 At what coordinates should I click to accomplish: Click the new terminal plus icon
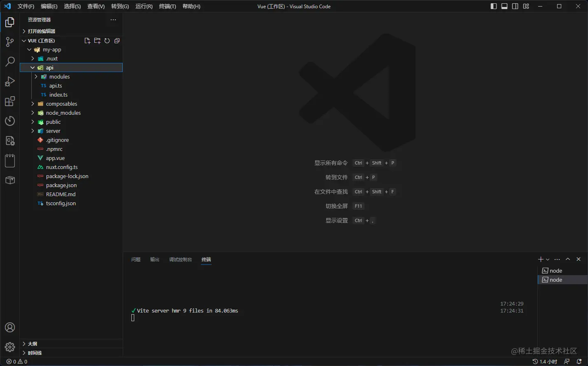coord(541,259)
